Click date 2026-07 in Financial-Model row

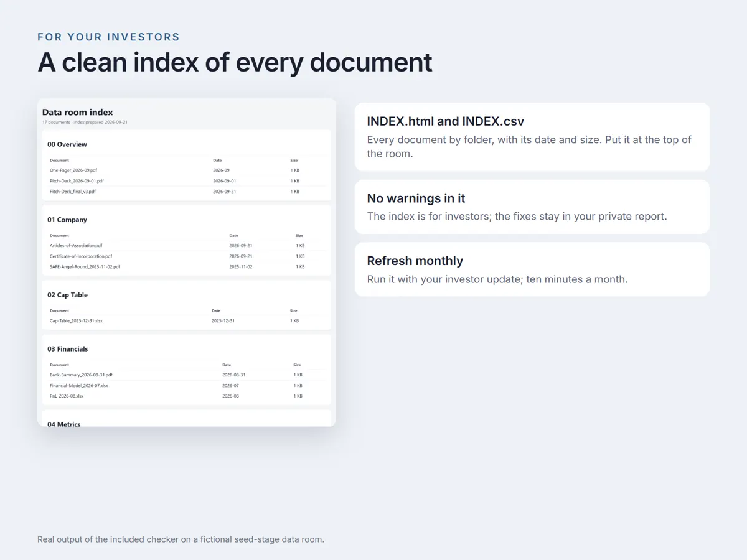click(230, 386)
